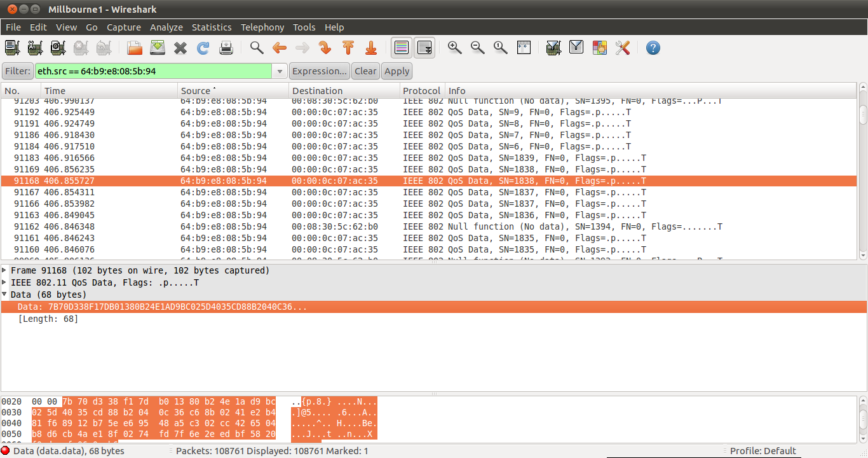Sort by the Destination column header

pos(344,91)
